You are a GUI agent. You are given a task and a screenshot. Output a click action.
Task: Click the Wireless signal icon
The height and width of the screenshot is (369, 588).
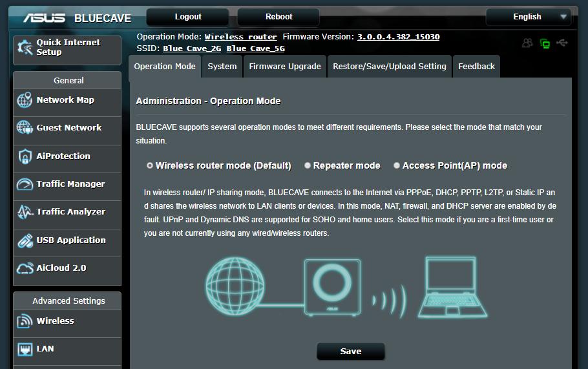point(25,321)
